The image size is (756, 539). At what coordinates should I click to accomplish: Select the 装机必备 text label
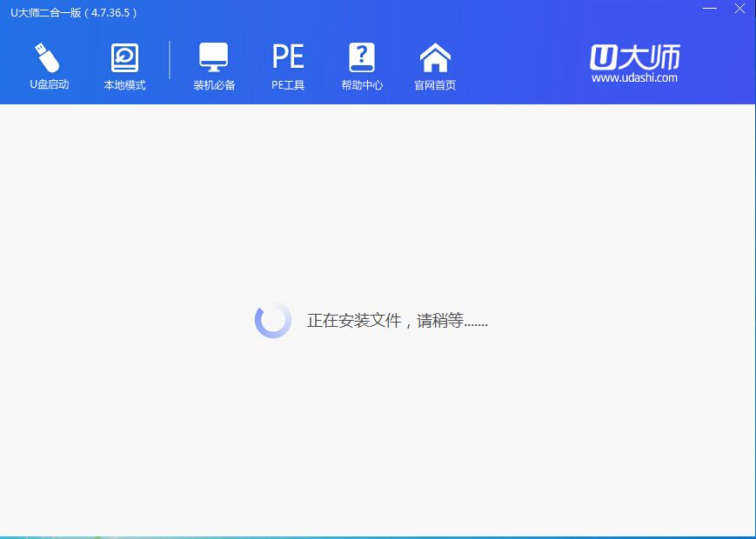coord(214,85)
